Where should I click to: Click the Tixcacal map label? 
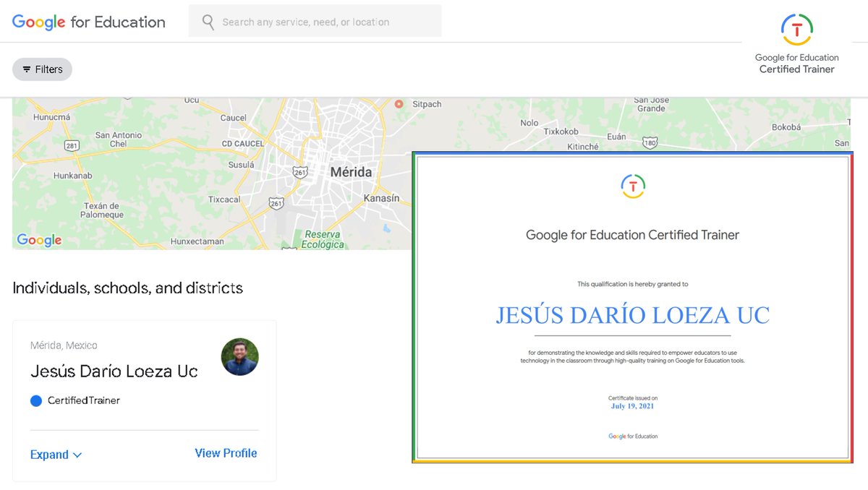(224, 199)
